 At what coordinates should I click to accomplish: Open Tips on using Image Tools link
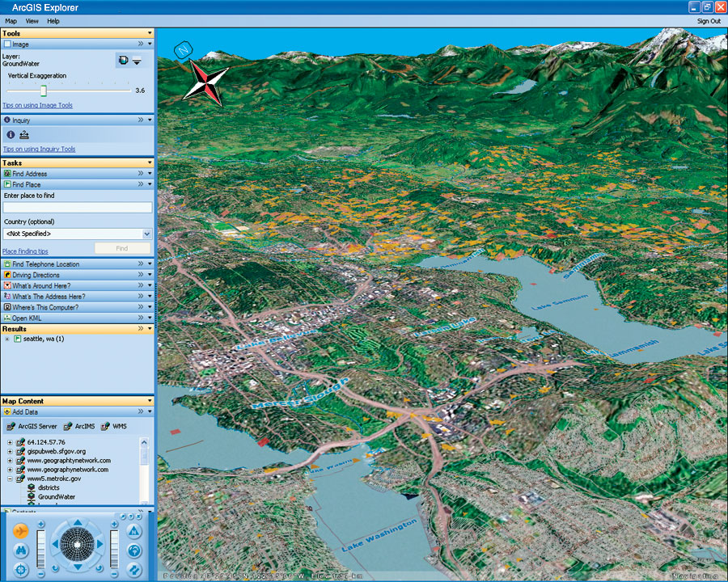pyautogui.click(x=37, y=105)
